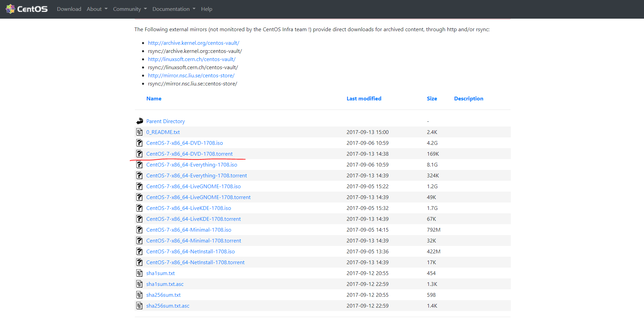
Task: Click the icon beside CentOS-7-x86_64-Minimal-1708.iso
Action: click(x=139, y=230)
